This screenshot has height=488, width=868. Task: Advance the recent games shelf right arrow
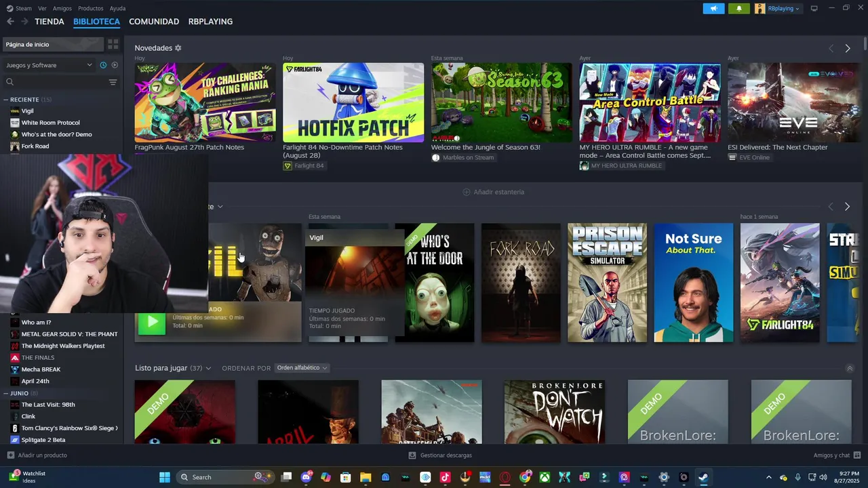tap(847, 206)
